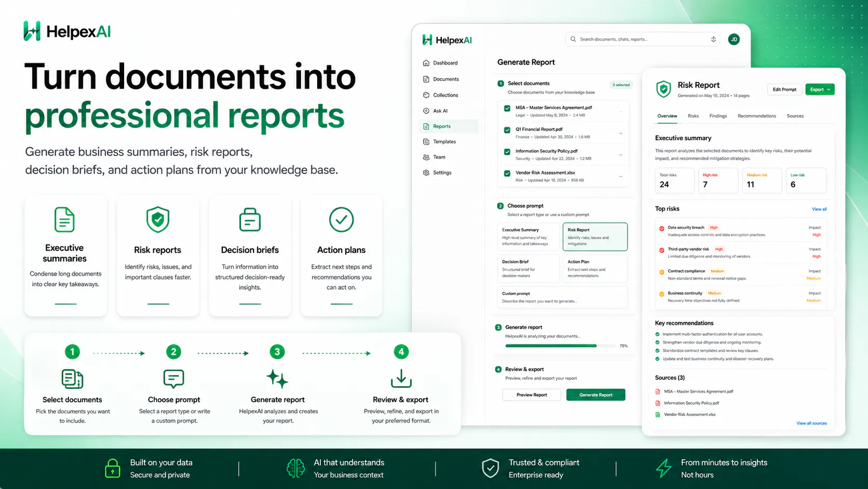Click the Risk reports shield card icon
Viewport: 868px width, 489px height.
pyautogui.click(x=158, y=219)
